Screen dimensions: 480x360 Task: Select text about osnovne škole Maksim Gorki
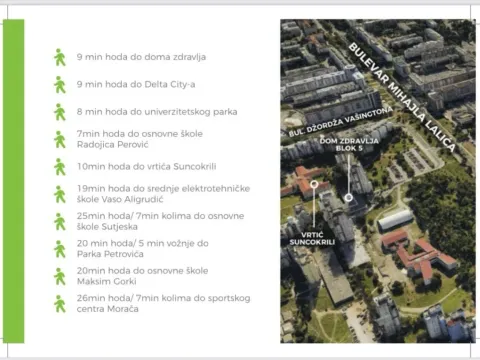pyautogui.click(x=142, y=276)
